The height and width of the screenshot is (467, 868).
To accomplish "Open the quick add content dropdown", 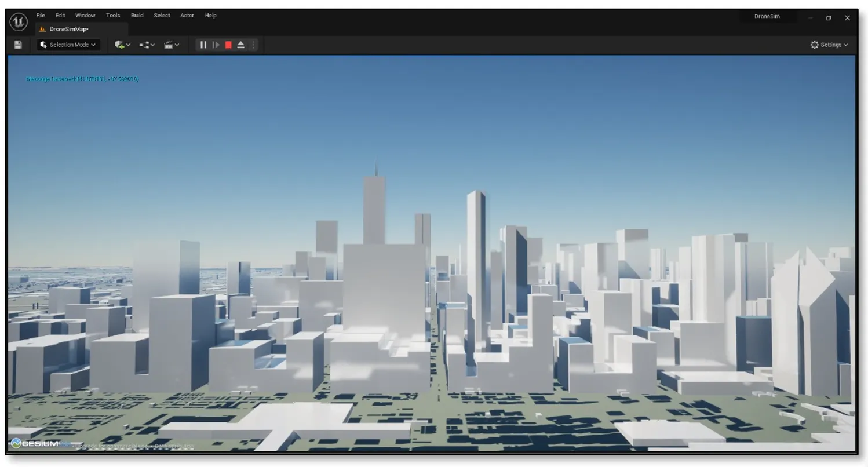I will [x=122, y=45].
